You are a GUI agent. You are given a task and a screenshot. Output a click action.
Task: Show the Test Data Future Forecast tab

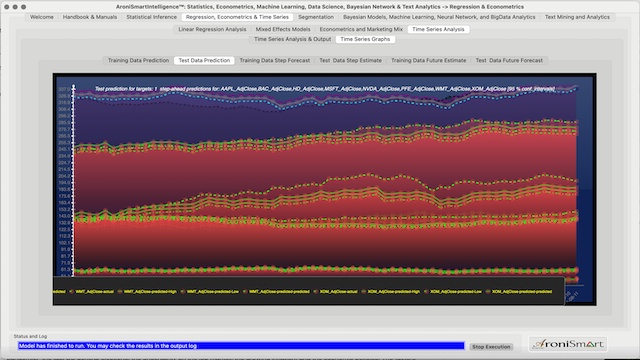[509, 60]
